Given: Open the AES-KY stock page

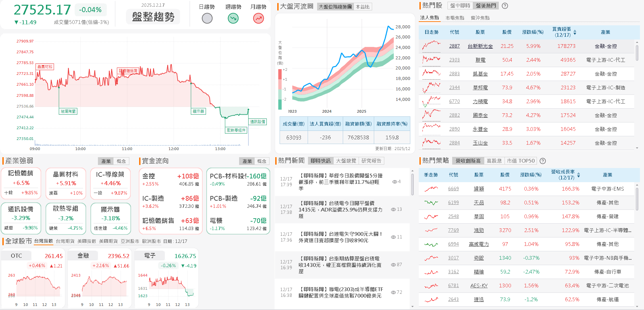Looking at the screenshot, I should [479, 285].
